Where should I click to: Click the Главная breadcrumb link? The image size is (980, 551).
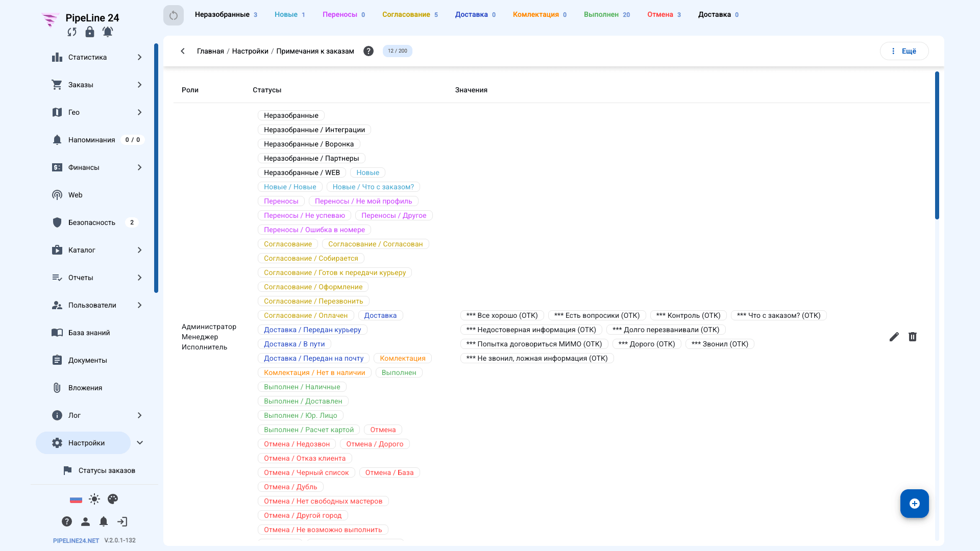[210, 51]
